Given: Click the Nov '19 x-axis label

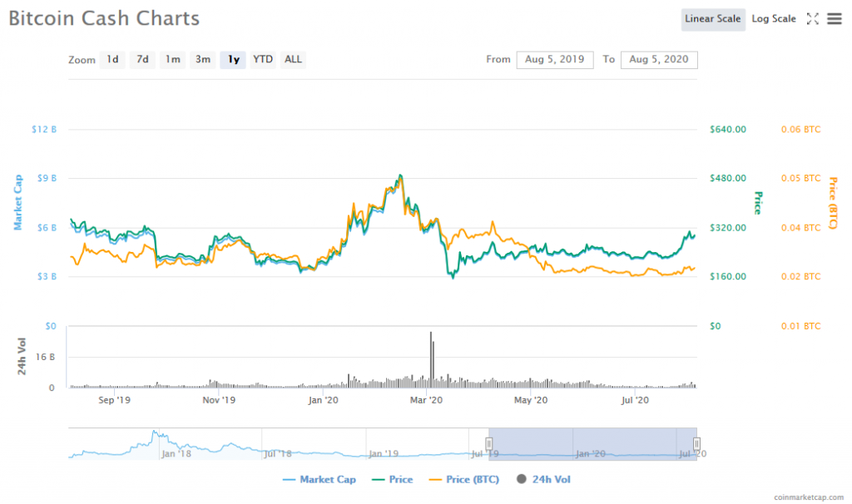Looking at the screenshot, I should [219, 400].
